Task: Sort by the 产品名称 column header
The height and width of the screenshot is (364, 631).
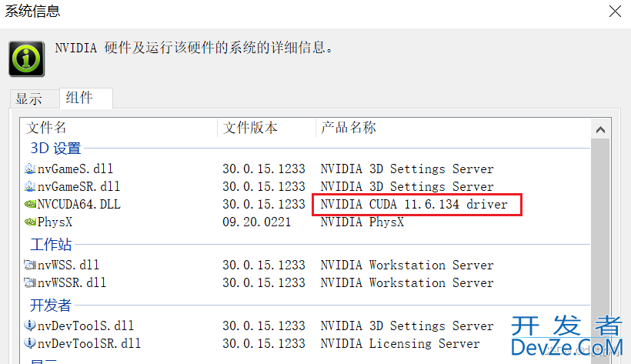Action: (349, 128)
